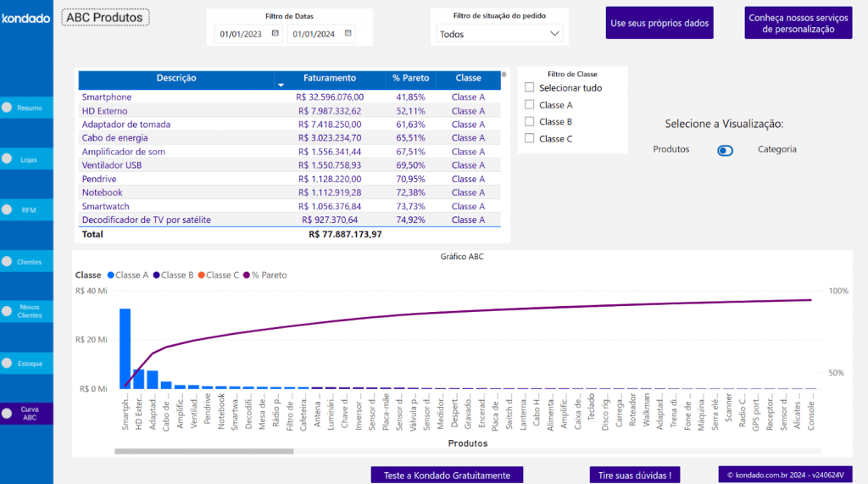Go to the Resumo page
868x484 pixels.
point(27,108)
